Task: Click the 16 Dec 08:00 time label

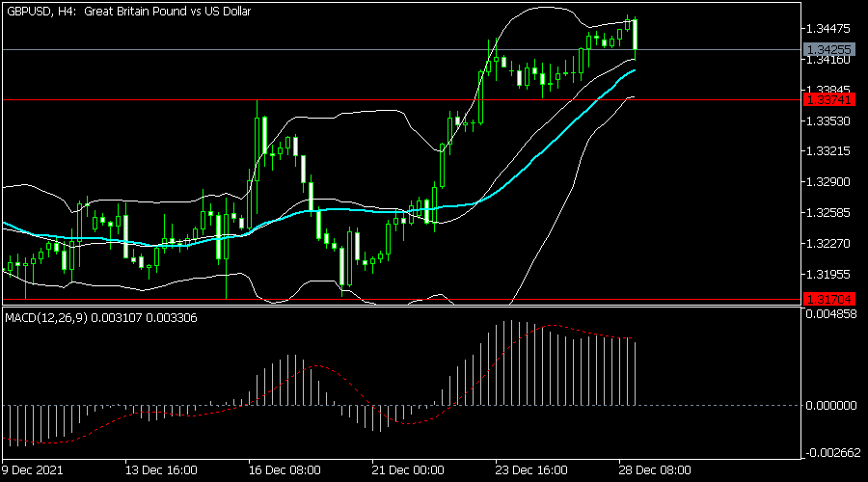Action: [285, 470]
